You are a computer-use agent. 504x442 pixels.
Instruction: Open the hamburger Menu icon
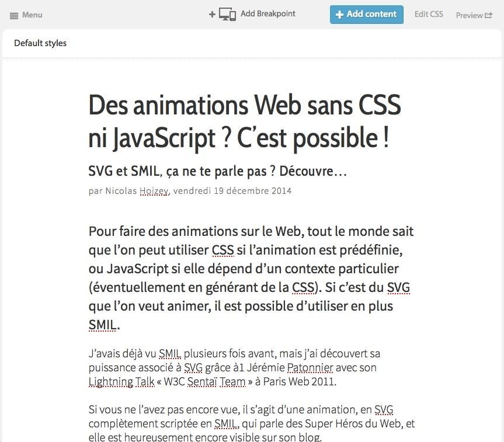14,15
